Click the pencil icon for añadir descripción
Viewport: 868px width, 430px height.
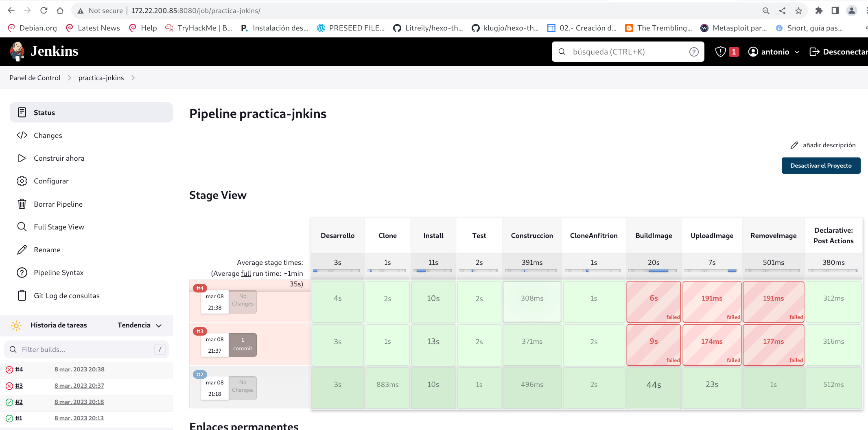point(794,145)
